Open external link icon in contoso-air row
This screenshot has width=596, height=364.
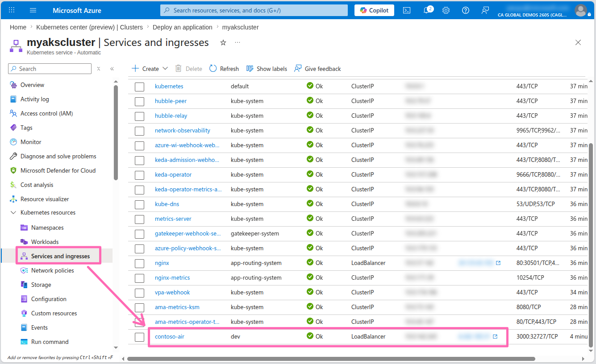click(495, 337)
